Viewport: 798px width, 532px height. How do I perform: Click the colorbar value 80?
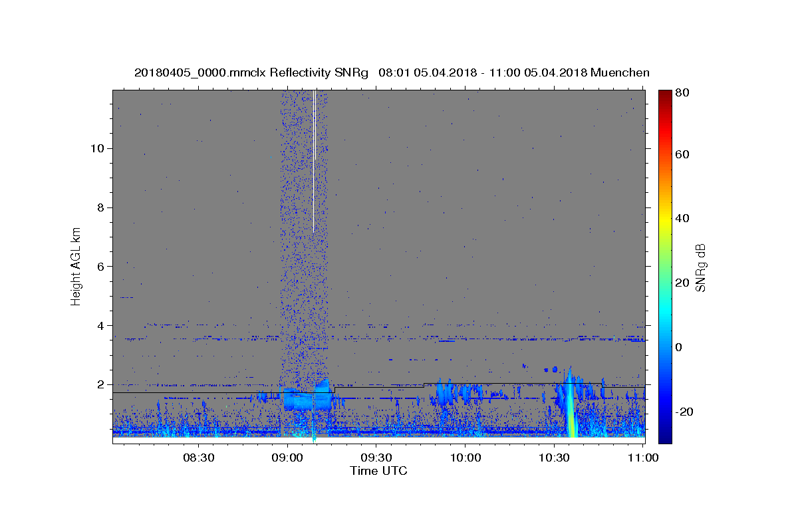click(684, 93)
